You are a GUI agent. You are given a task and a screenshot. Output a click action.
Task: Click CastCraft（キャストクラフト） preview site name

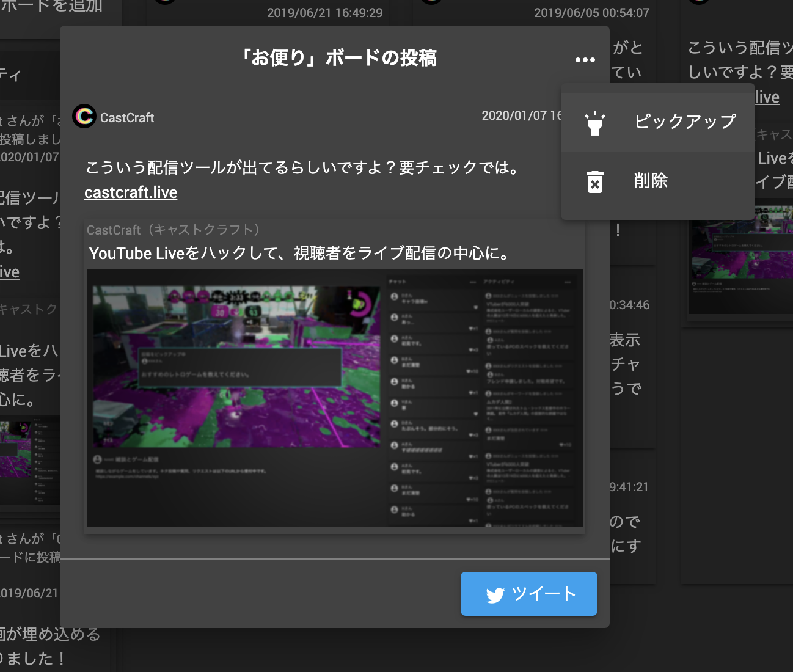pos(174,230)
